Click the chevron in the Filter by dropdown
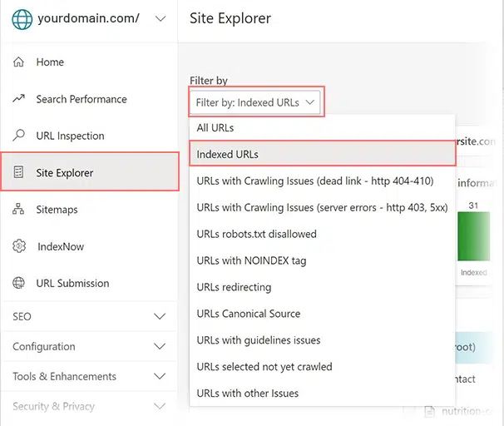 point(310,102)
